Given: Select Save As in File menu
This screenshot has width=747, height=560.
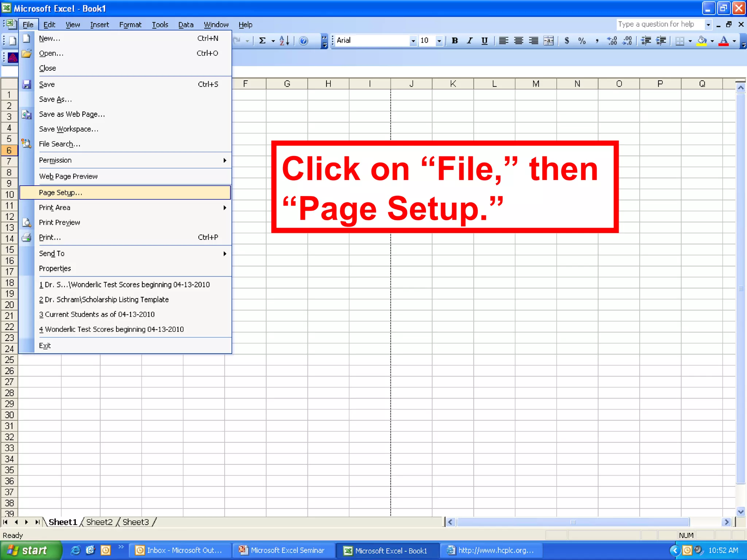Looking at the screenshot, I should coord(125,99).
